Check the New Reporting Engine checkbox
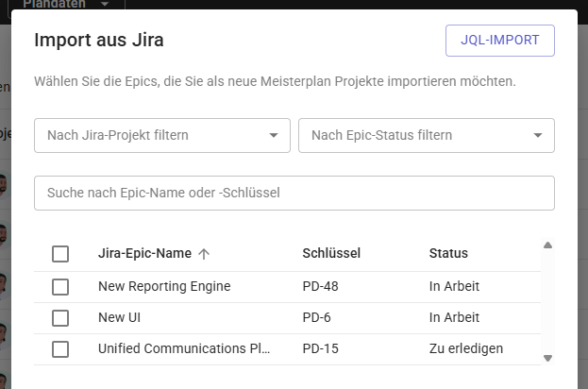 pos(60,287)
